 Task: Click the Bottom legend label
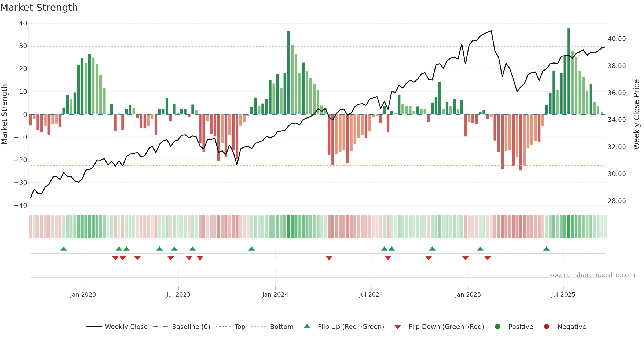pyautogui.click(x=282, y=327)
